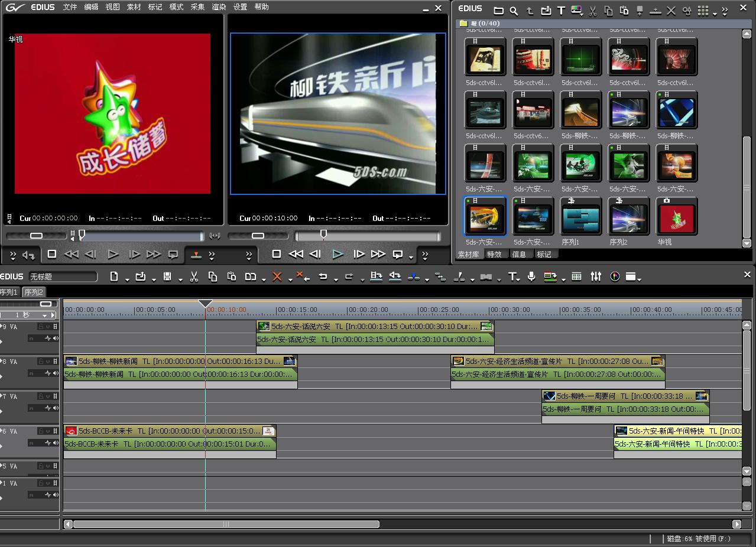Click the insert to timeline icon in player
This screenshot has width=756, height=547.
(x=196, y=255)
